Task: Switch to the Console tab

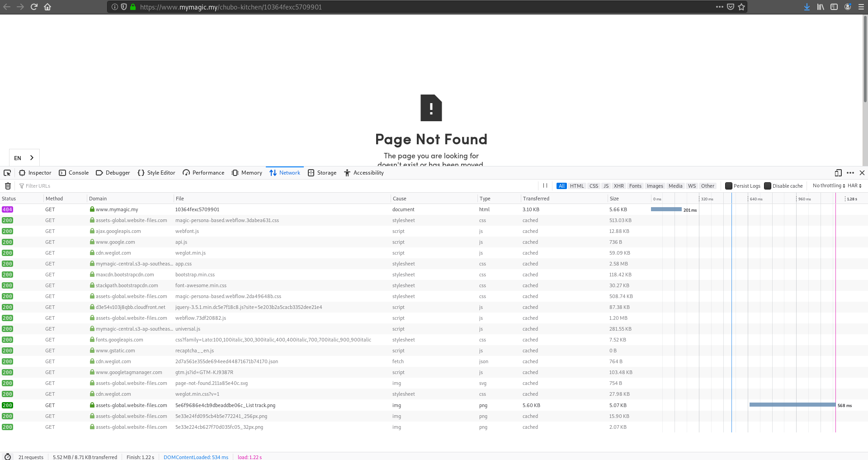Action: coord(74,173)
